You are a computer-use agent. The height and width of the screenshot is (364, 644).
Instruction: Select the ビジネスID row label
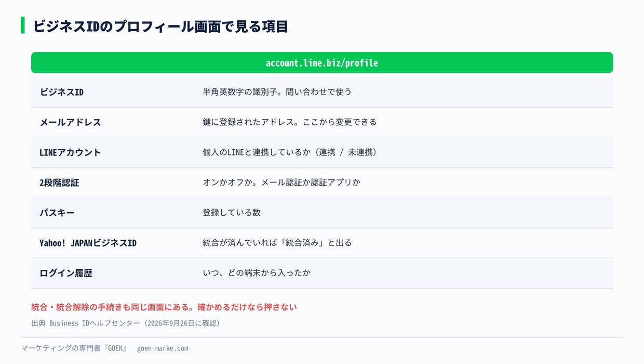61,92
